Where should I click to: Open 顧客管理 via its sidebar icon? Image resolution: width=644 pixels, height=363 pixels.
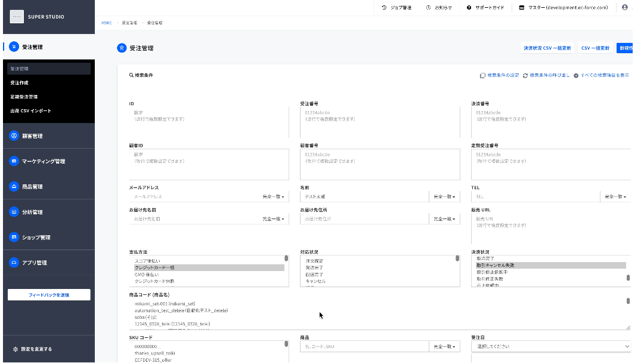point(14,136)
